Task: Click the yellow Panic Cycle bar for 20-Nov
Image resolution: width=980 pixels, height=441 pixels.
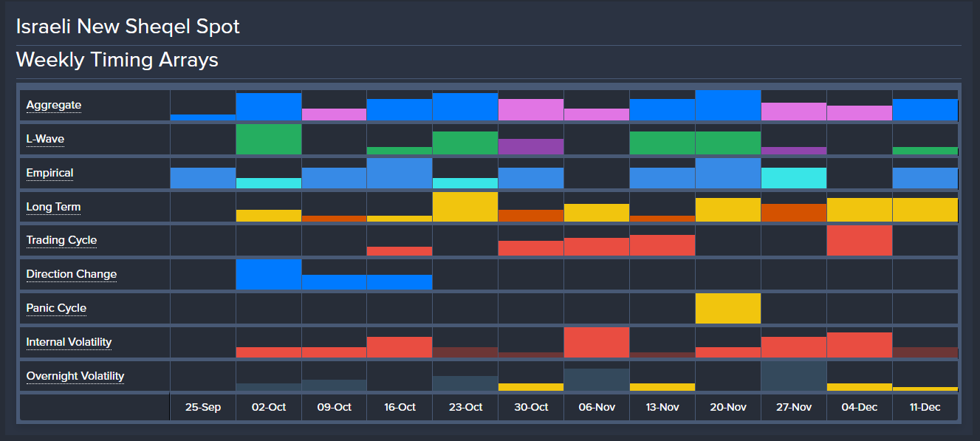Action: tap(727, 308)
